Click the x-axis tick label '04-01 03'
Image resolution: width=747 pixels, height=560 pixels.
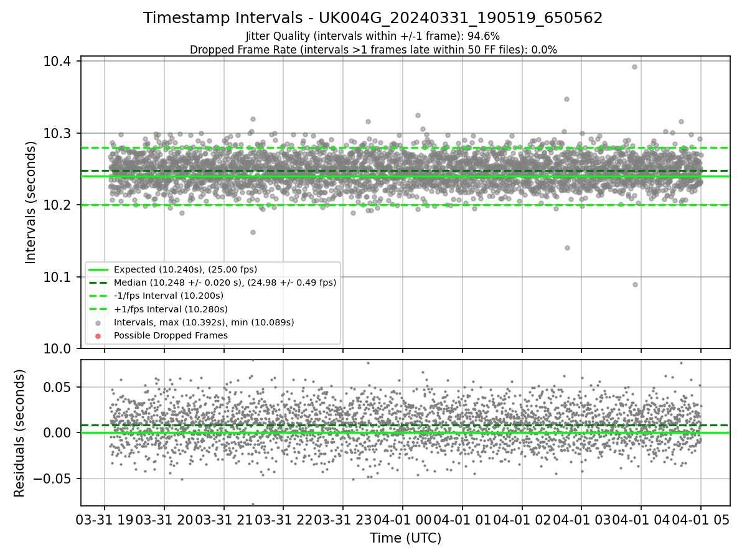coord(581,520)
